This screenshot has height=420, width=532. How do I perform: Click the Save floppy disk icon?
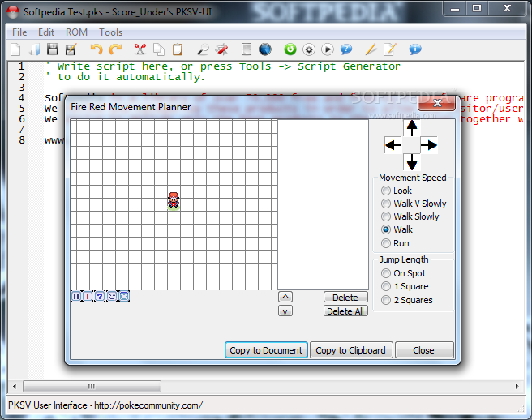pyautogui.click(x=53, y=49)
